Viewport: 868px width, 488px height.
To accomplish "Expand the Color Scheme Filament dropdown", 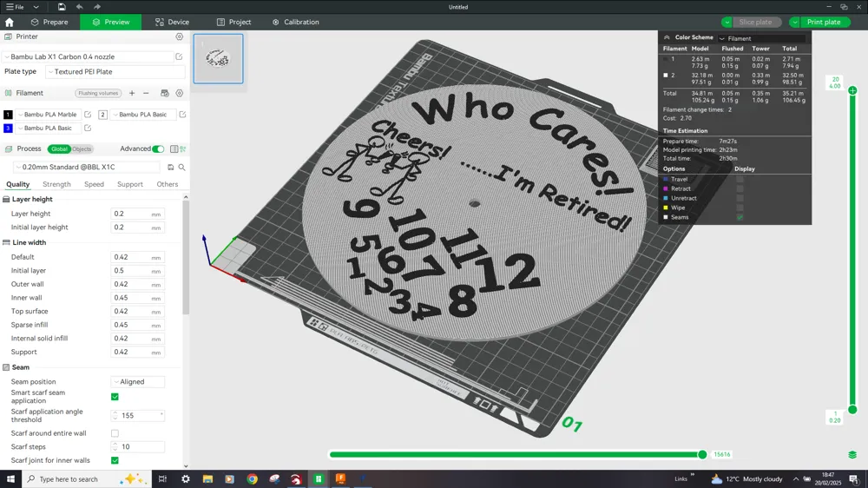I will (762, 38).
